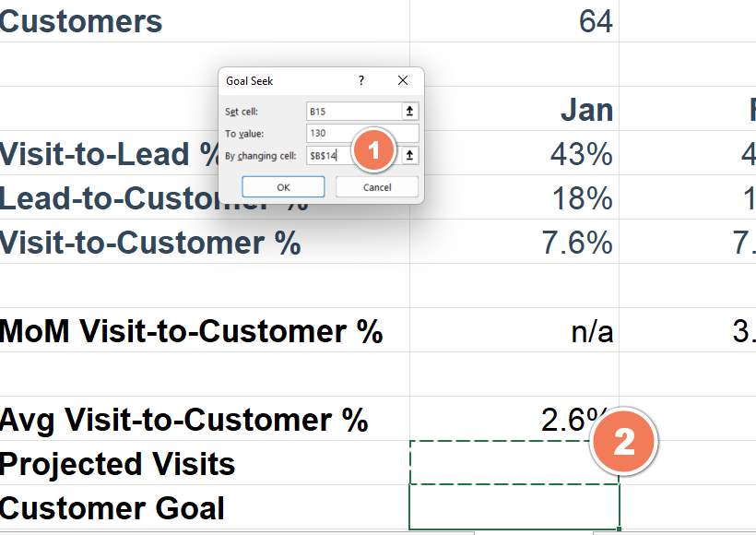Click the By changing cell input field
The height and width of the screenshot is (535, 756).
pos(354,155)
